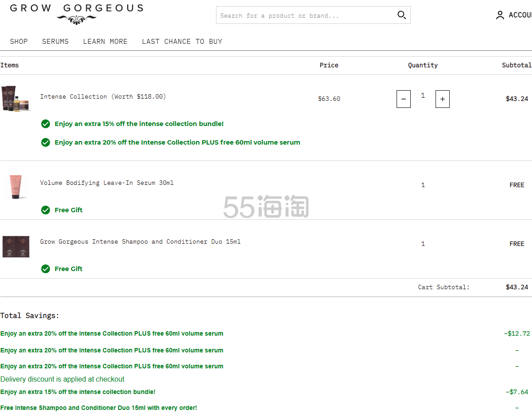Select 'Enjoy an extra 15% off' item message
532x413 pixels.
139,124
